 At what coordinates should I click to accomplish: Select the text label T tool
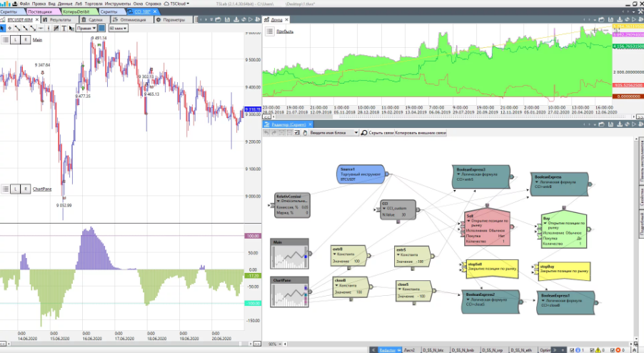tap(64, 28)
